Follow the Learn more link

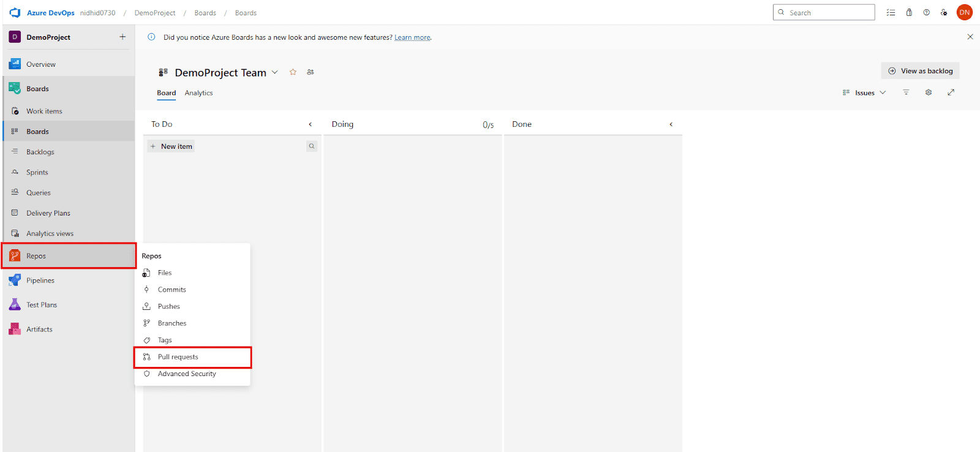[412, 37]
